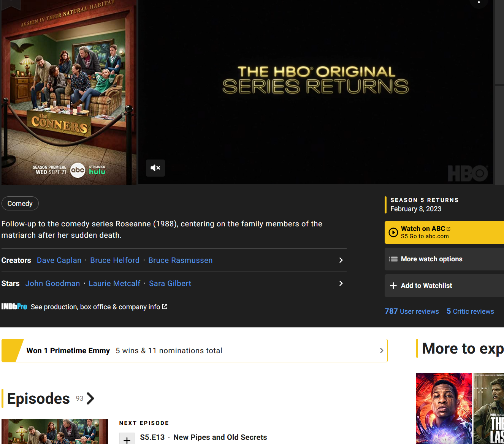This screenshot has height=444, width=504.
Task: Click the IMDbPro logo
Action: point(14,307)
